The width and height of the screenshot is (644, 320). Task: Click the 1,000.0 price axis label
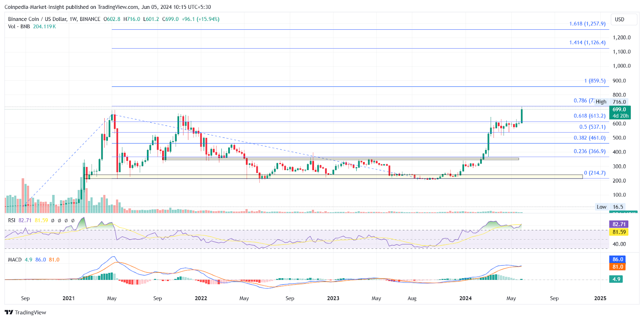click(x=622, y=66)
